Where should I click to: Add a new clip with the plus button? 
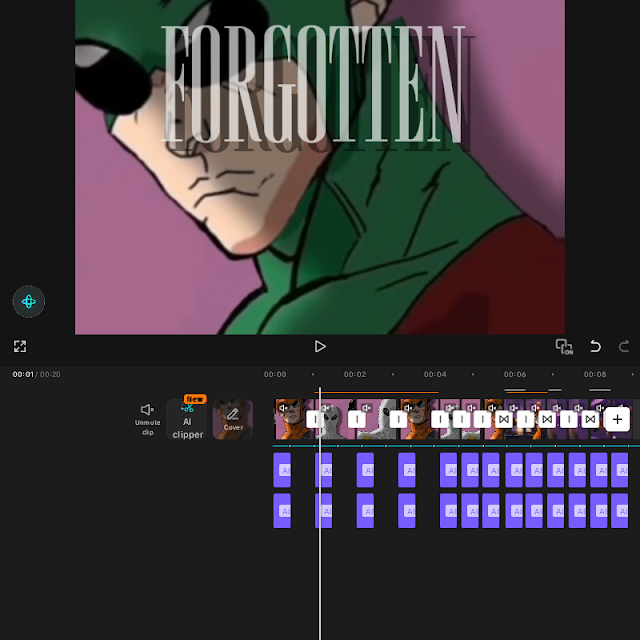[x=617, y=419]
